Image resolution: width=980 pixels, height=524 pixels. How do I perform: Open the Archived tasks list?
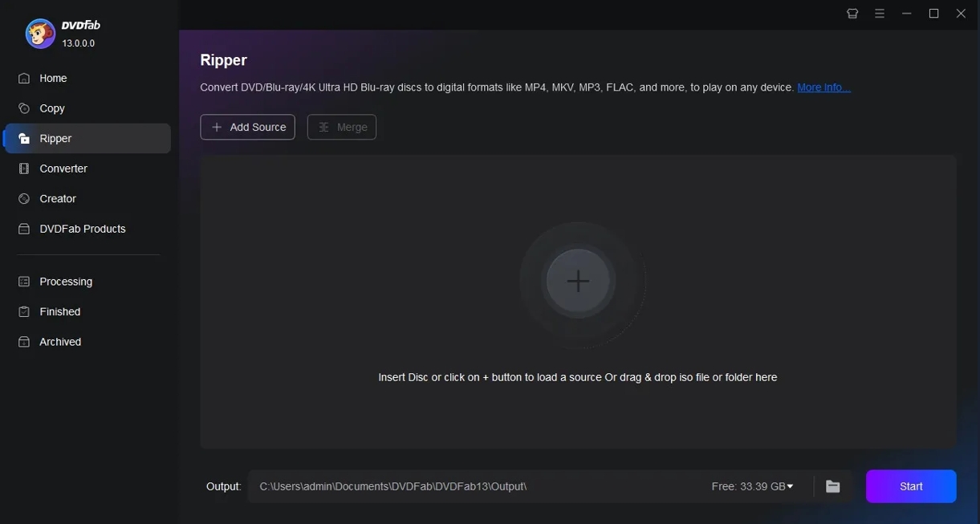87,342
